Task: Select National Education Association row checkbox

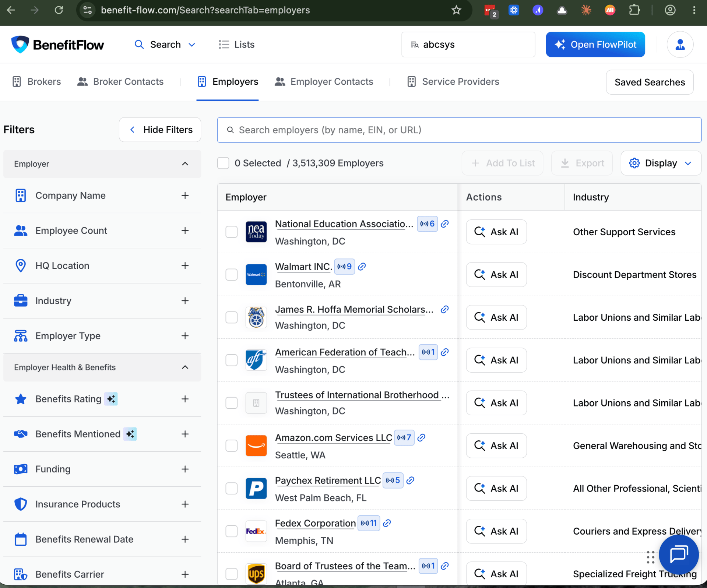Action: 232,232
